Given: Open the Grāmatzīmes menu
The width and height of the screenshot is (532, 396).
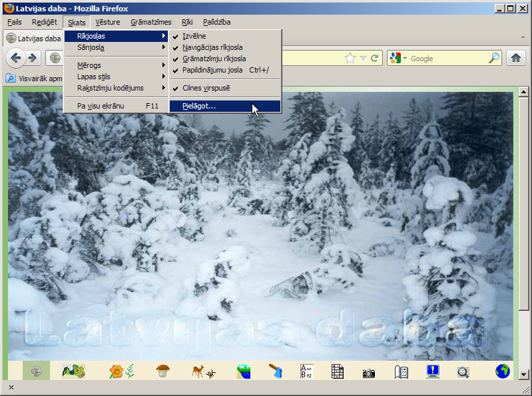Looking at the screenshot, I should [x=151, y=22].
